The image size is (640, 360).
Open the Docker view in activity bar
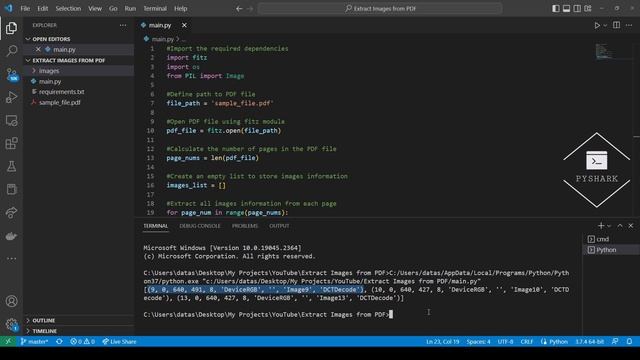11,236
